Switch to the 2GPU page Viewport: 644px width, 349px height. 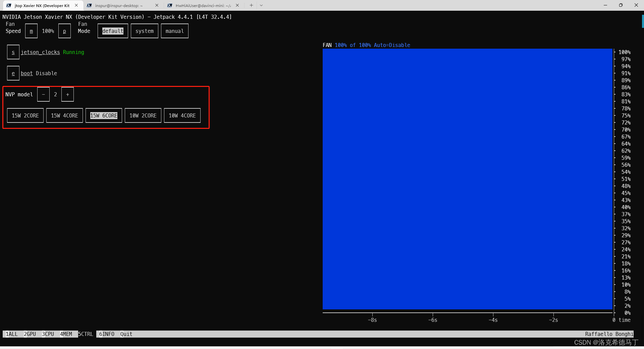point(30,334)
